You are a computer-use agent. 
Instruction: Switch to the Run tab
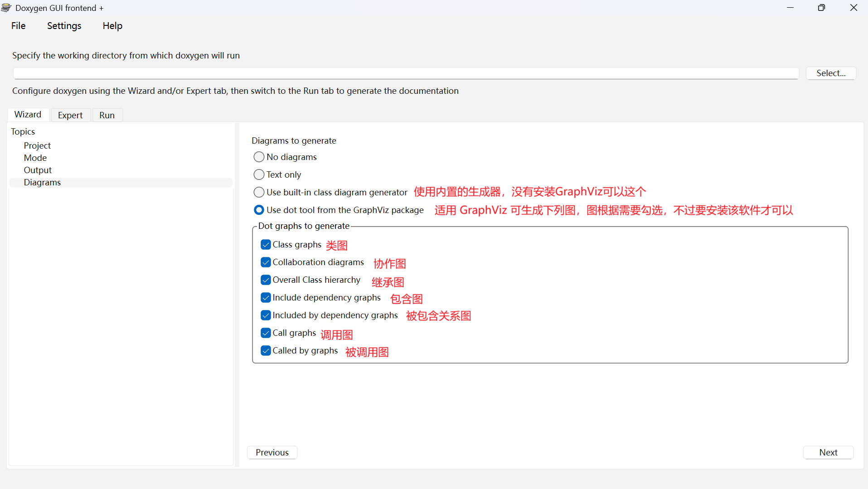coord(107,115)
